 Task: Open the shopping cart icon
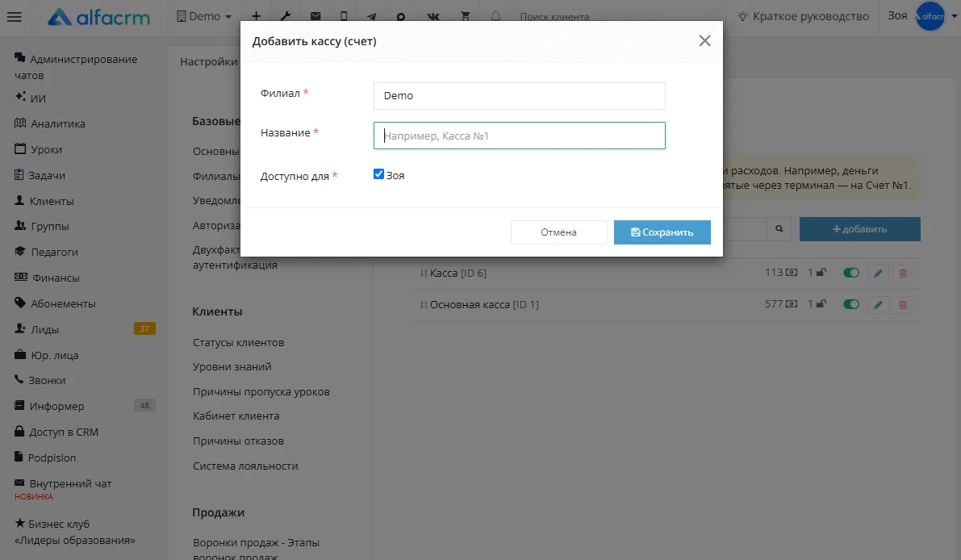[x=466, y=17]
